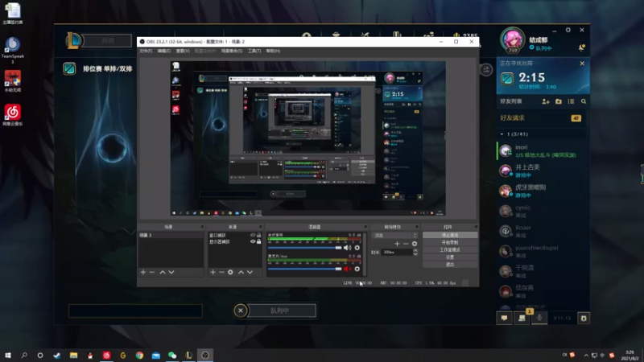Click list view icon in friends list
The height and width of the screenshot is (362, 644).
(x=571, y=101)
